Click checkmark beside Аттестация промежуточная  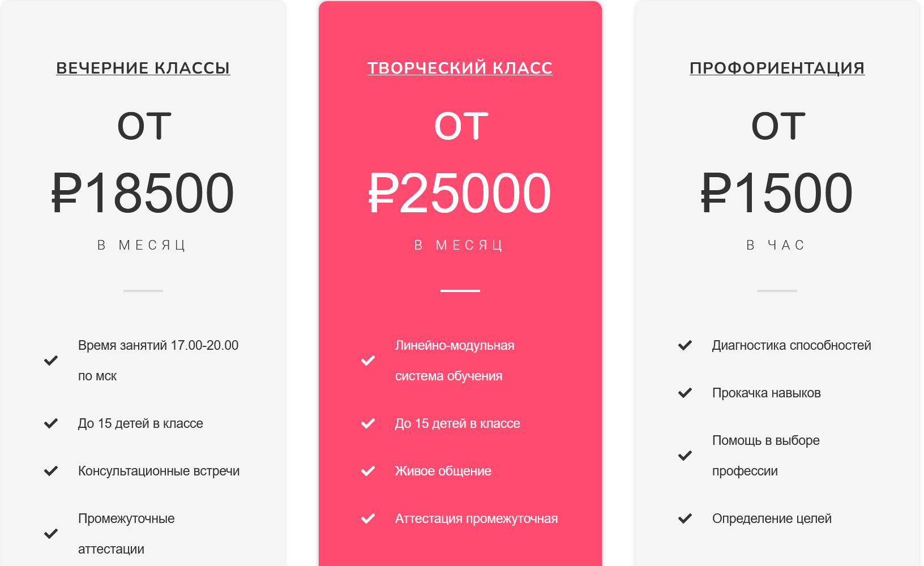(368, 518)
